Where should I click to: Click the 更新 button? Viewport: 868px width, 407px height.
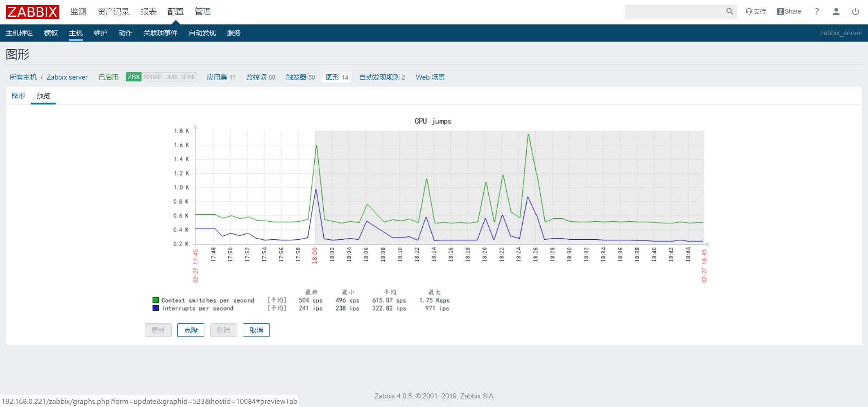158,330
